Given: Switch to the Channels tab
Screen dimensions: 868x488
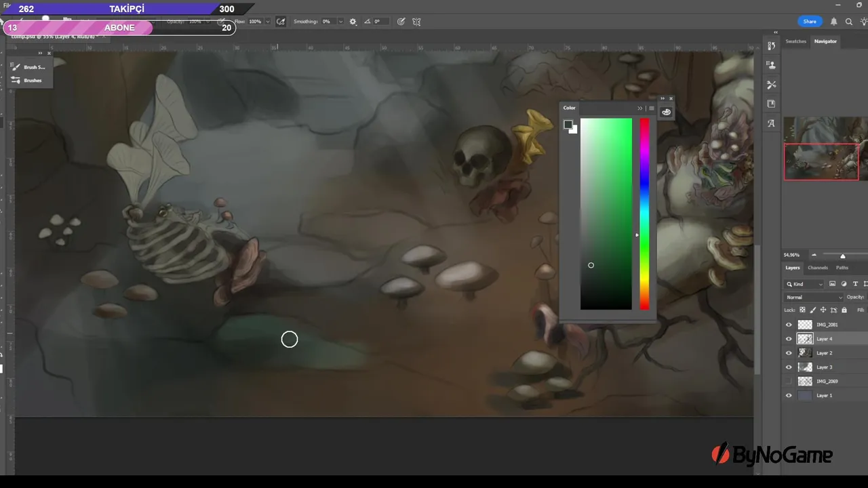Looking at the screenshot, I should point(817,268).
